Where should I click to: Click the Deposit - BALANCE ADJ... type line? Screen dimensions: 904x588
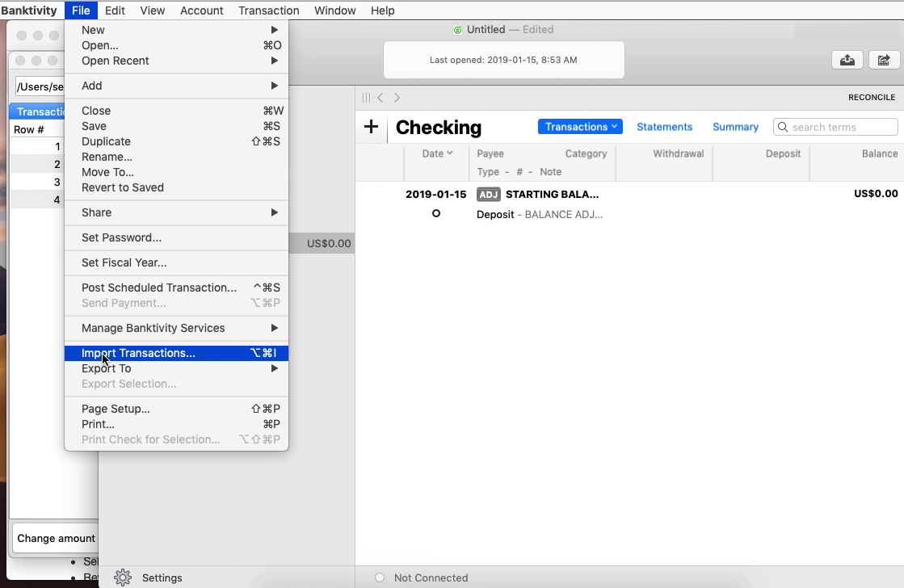click(539, 215)
